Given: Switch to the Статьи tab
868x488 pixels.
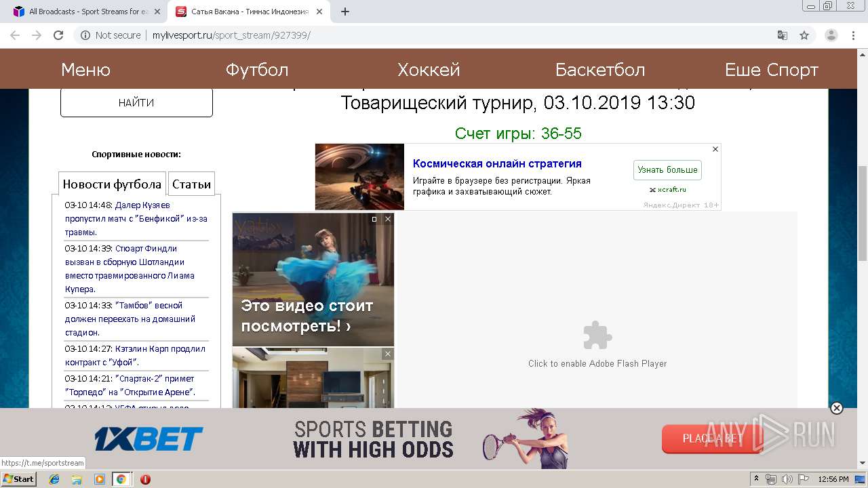Looking at the screenshot, I should (191, 184).
